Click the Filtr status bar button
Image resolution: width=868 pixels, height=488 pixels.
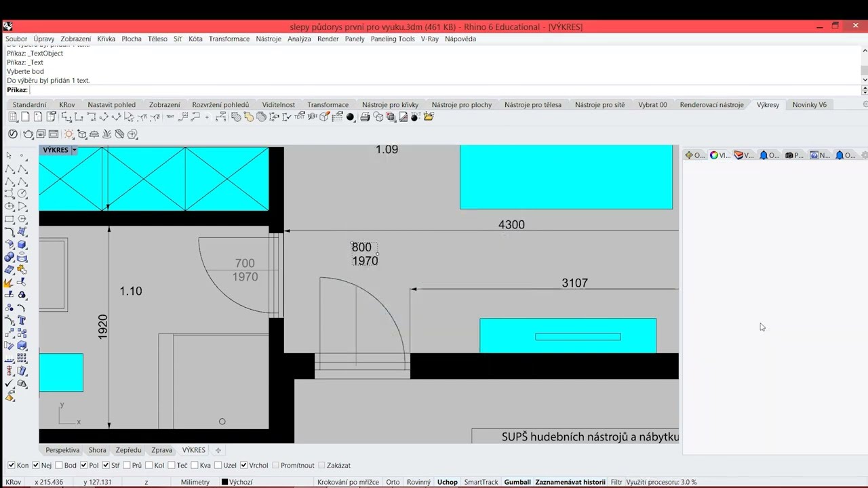[x=616, y=482]
